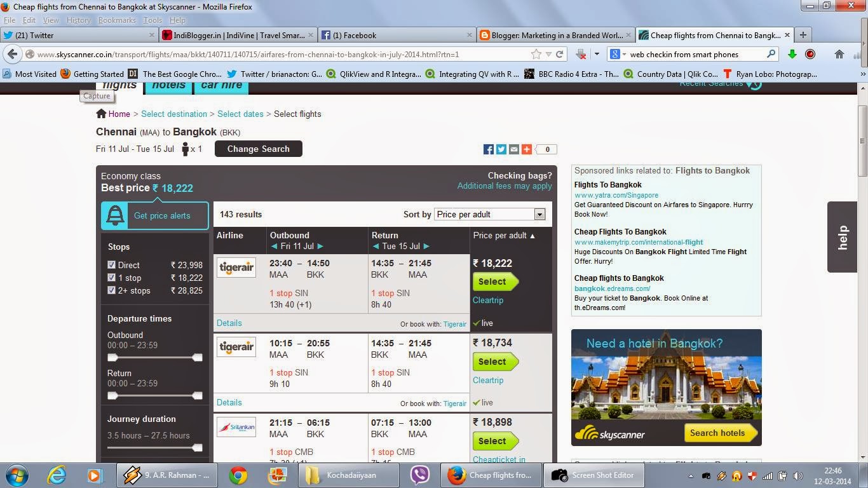Viewport: 868px width, 488px height.
Task: Share this search on Twitter
Action: tap(501, 149)
